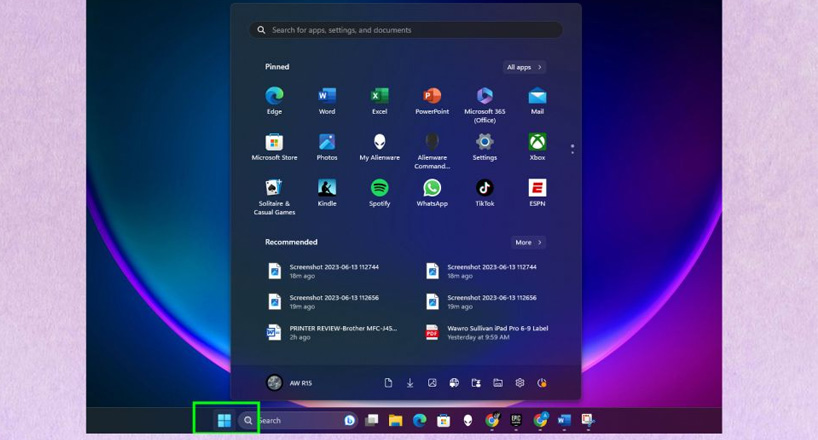This screenshot has height=440, width=818.
Task: Open Task View on the taskbar
Action: click(371, 420)
